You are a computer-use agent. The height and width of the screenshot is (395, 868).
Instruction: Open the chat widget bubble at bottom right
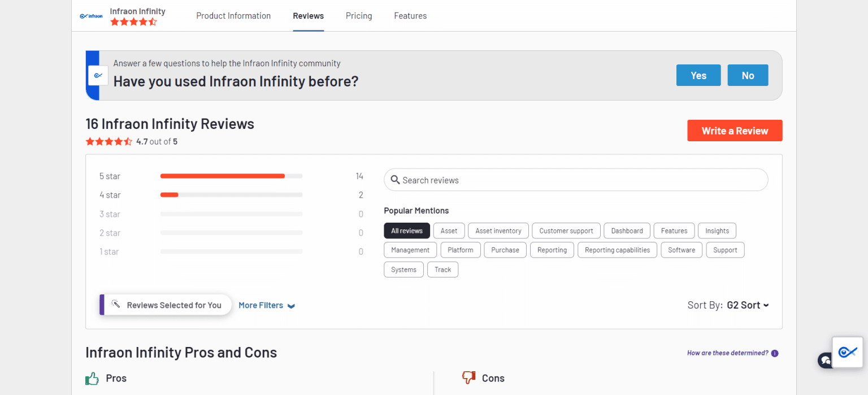click(825, 360)
